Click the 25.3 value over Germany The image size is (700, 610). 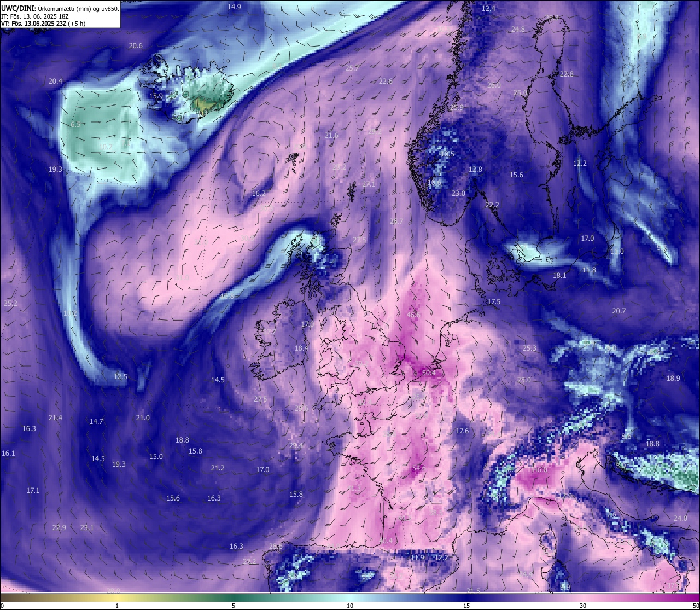pyautogui.click(x=529, y=348)
